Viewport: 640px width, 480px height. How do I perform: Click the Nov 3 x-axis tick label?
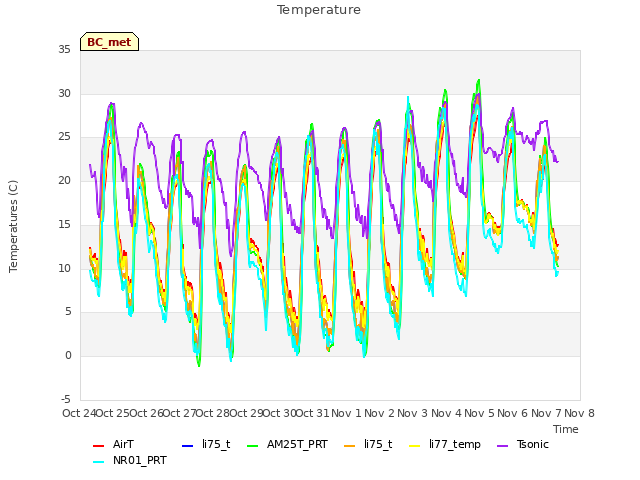[x=413, y=413]
